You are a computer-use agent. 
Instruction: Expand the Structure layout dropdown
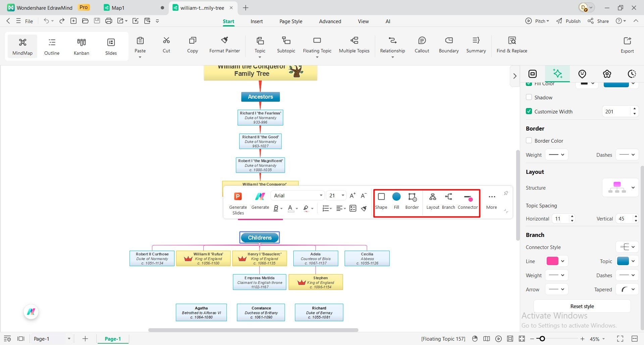[620, 188]
